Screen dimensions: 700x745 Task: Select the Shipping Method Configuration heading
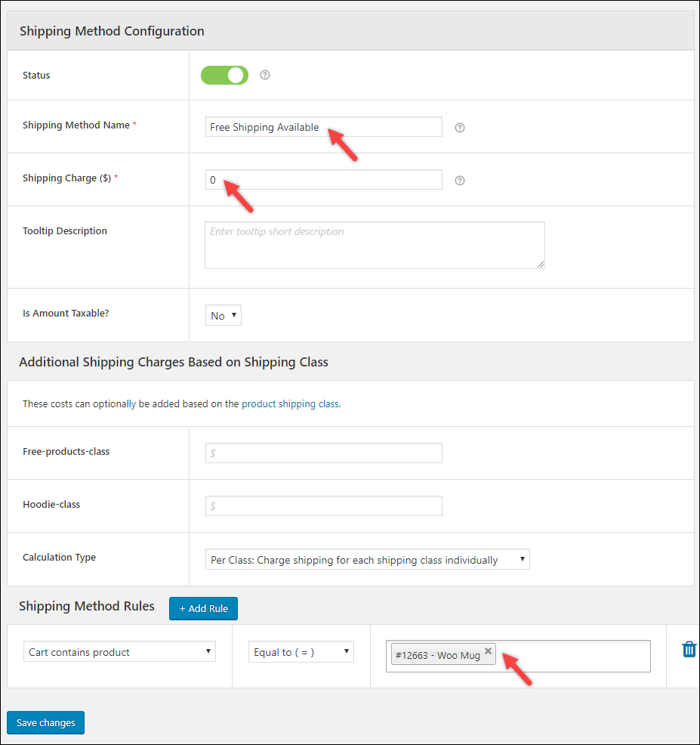(x=112, y=31)
